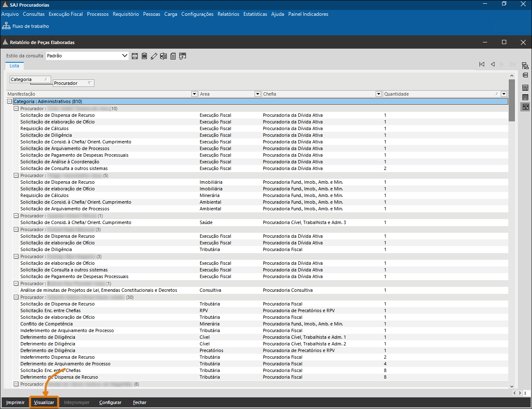
Task: Collapse the Categoria: Administrativos group
Action: (10, 101)
